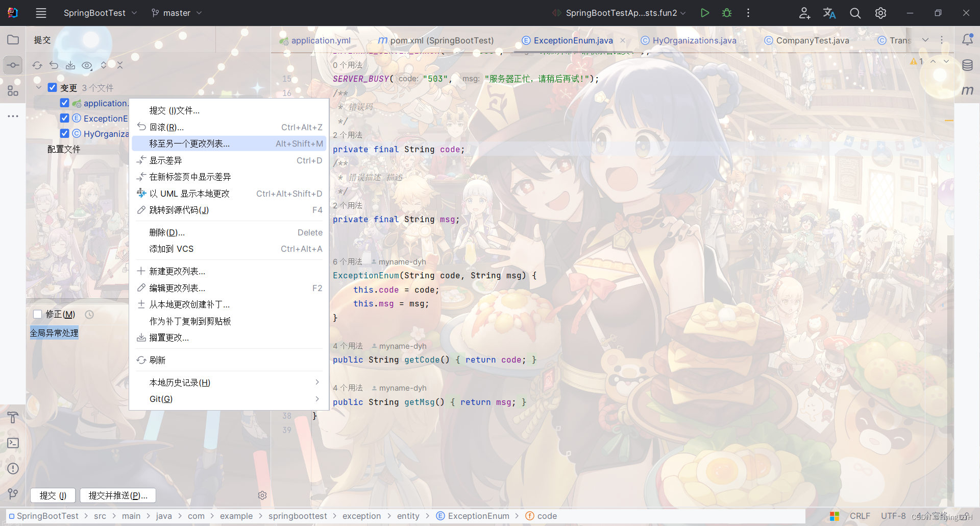Uncheck the HyOrganizations file checkbox
This screenshot has width=980, height=526.
coord(64,133)
